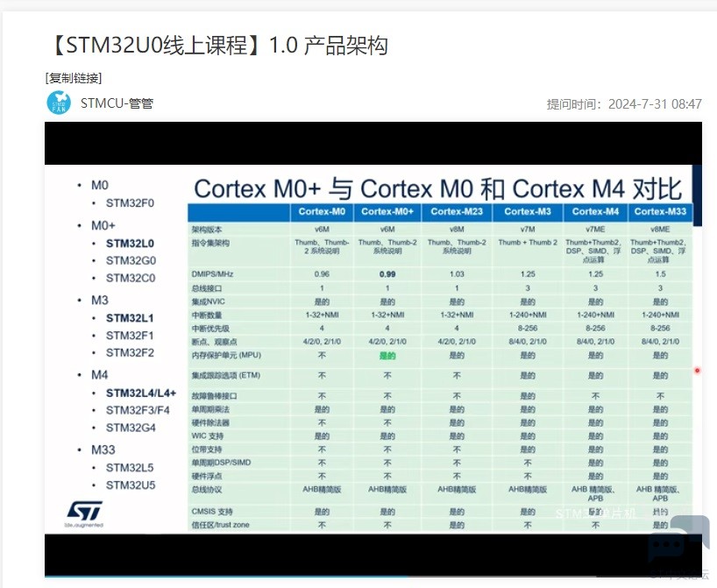Screen dimensions: 717x588
Task: Click the v8M architecture version cell
Action: 457,229
